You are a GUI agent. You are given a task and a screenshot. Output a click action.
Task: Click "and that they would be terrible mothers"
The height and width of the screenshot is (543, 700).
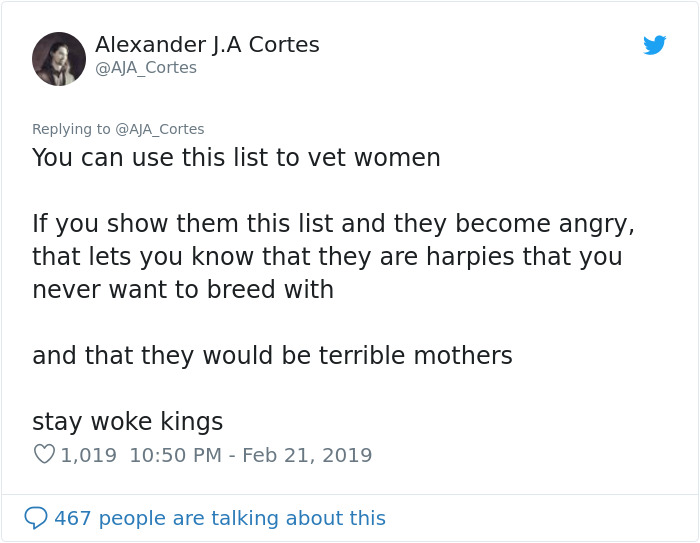tap(272, 355)
